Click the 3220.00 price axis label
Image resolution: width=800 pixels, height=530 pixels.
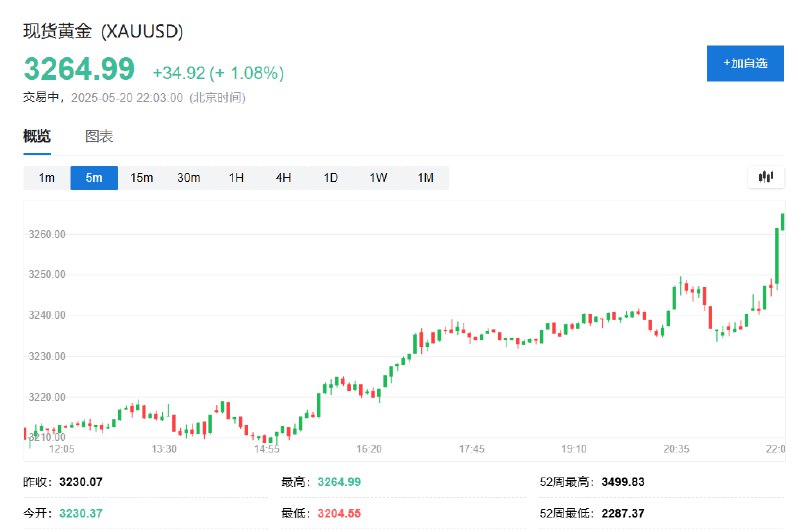[x=47, y=397]
